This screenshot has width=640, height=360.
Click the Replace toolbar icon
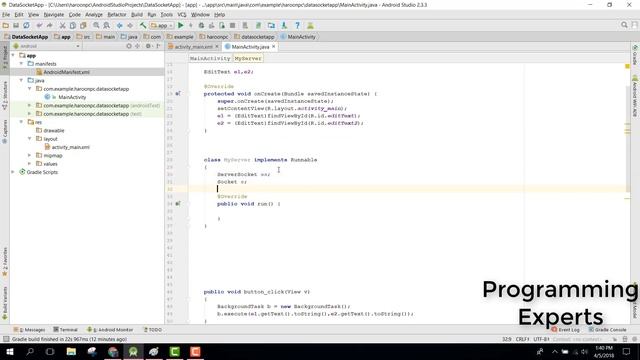pyautogui.click(x=107, y=25)
